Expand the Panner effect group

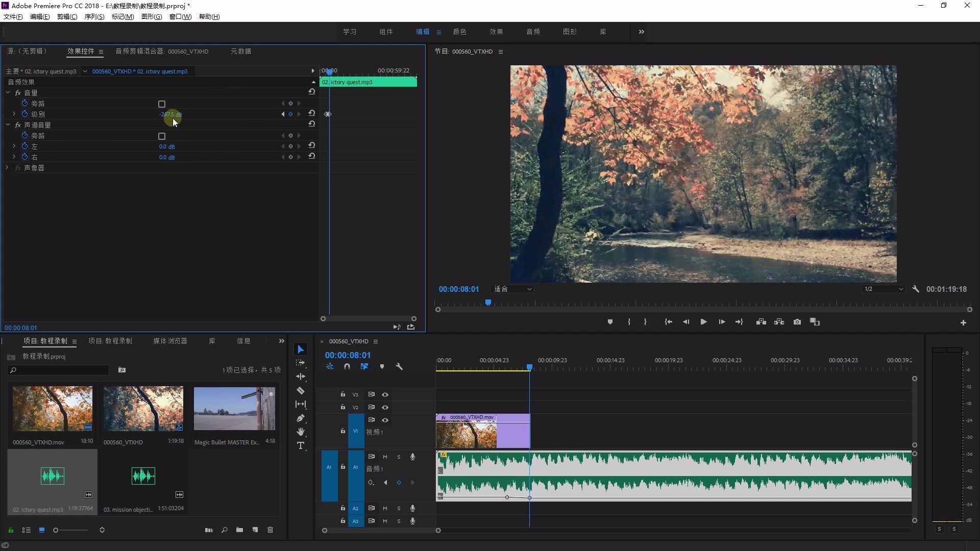coord(7,168)
